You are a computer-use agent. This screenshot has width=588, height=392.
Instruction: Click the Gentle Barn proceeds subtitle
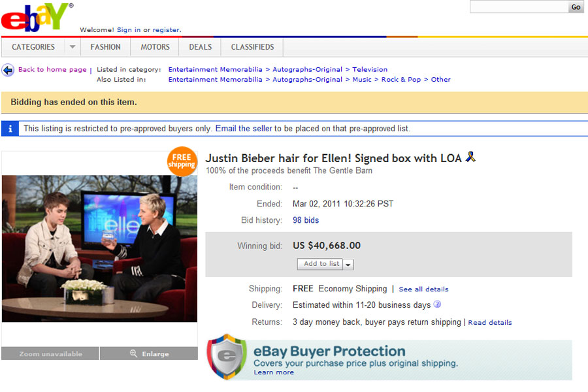[x=289, y=171]
